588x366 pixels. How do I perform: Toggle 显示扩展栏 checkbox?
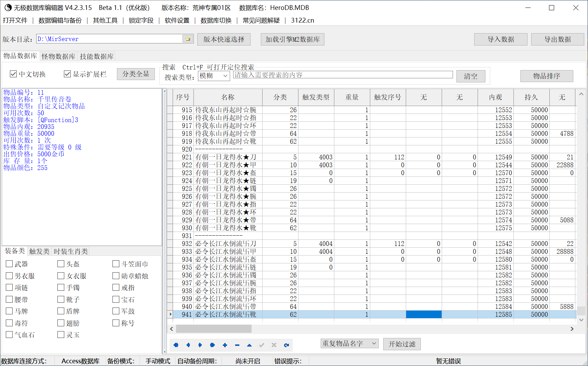click(67, 74)
